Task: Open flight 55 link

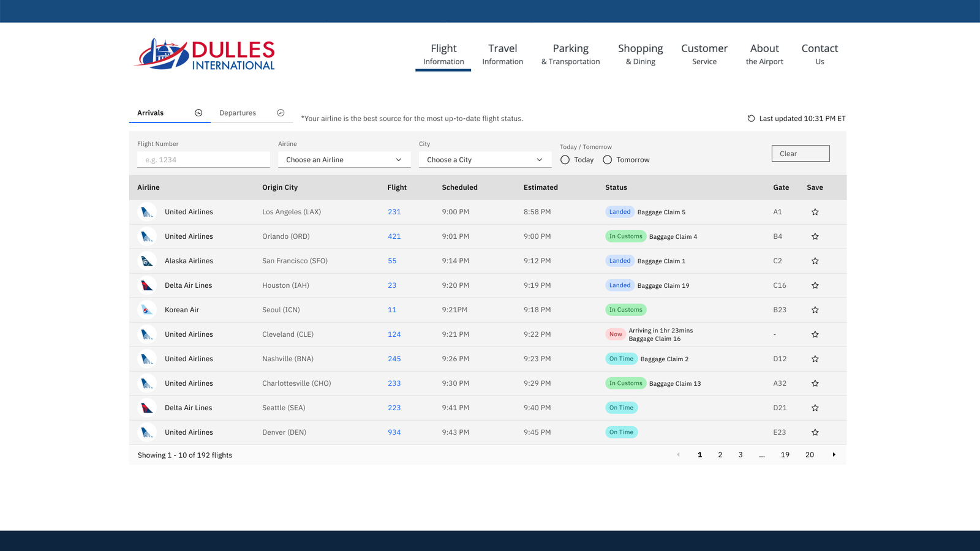Action: click(392, 261)
